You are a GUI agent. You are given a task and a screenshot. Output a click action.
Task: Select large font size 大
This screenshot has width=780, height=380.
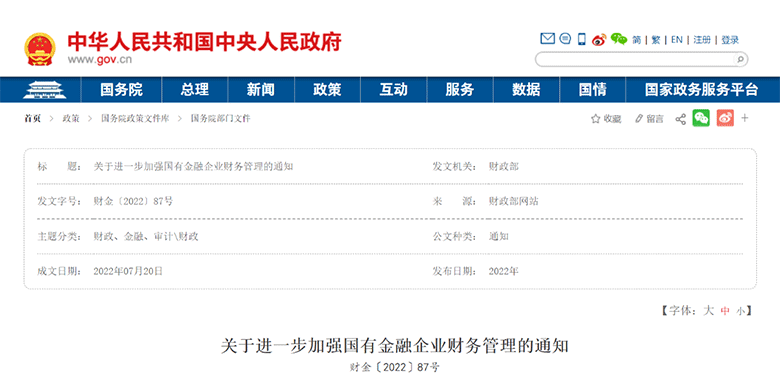[708, 311]
